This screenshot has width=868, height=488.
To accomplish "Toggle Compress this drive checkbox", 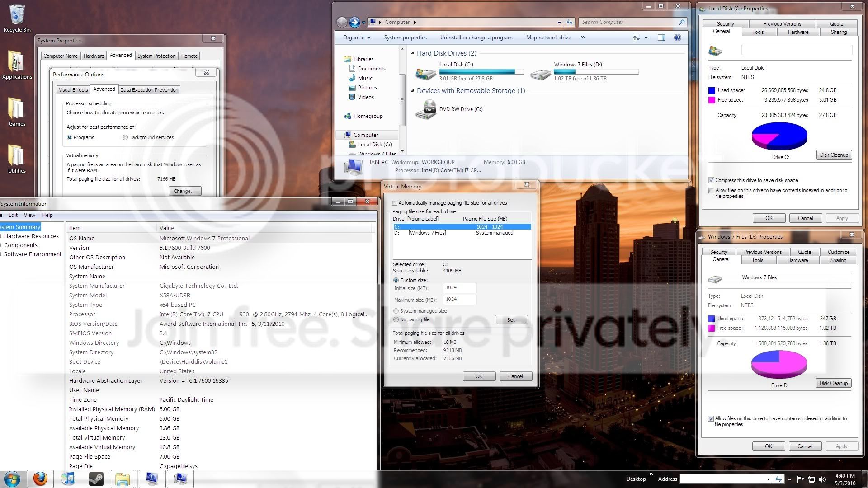I will (711, 180).
